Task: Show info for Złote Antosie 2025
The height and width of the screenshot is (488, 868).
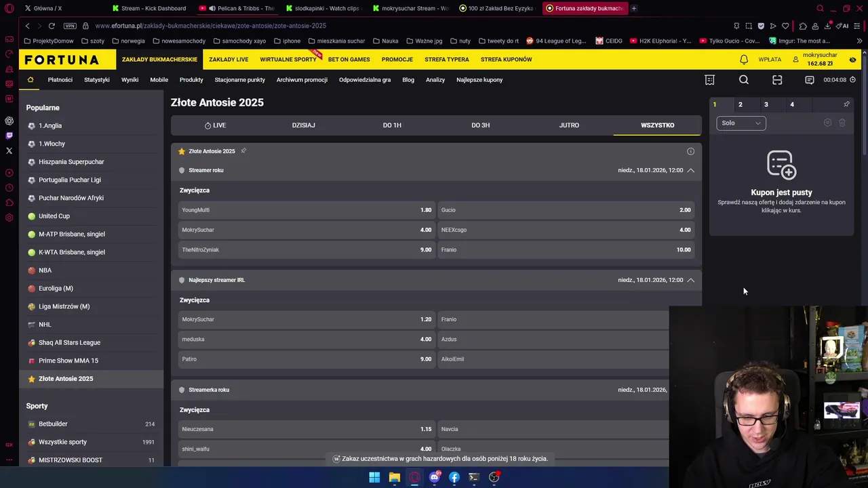Action: tap(690, 151)
